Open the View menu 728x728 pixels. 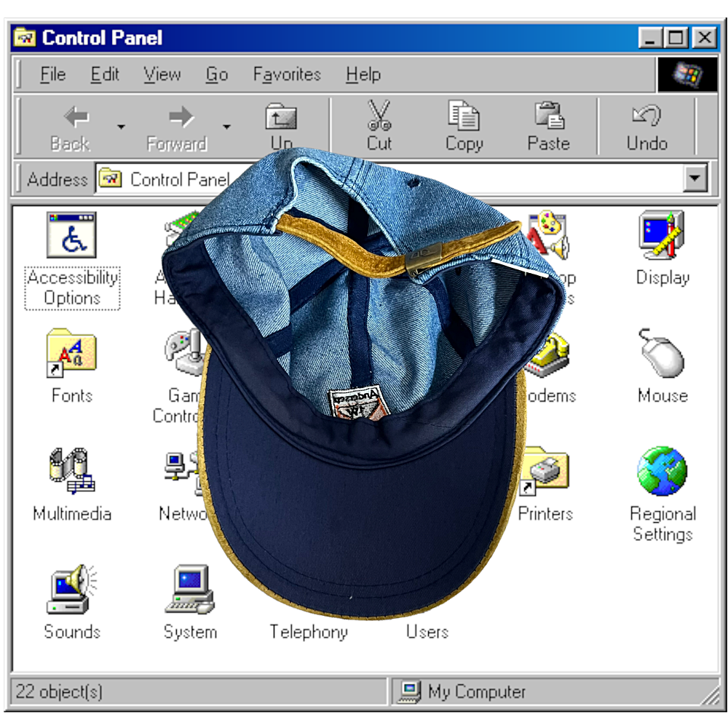coord(162,74)
